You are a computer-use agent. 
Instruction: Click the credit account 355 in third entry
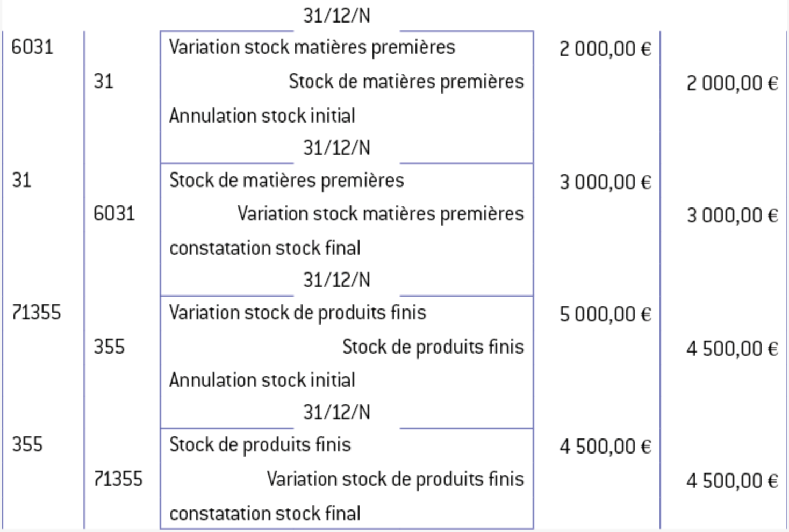click(x=109, y=347)
